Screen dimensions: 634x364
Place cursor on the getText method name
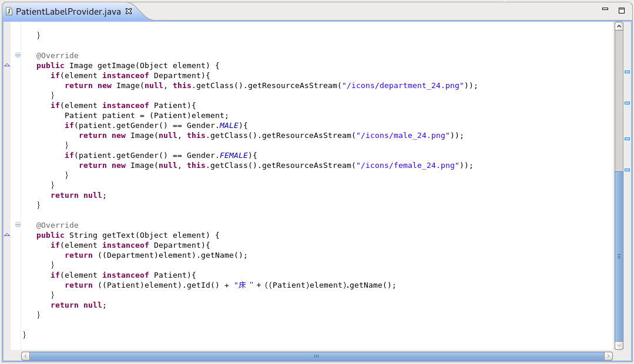[x=119, y=235]
